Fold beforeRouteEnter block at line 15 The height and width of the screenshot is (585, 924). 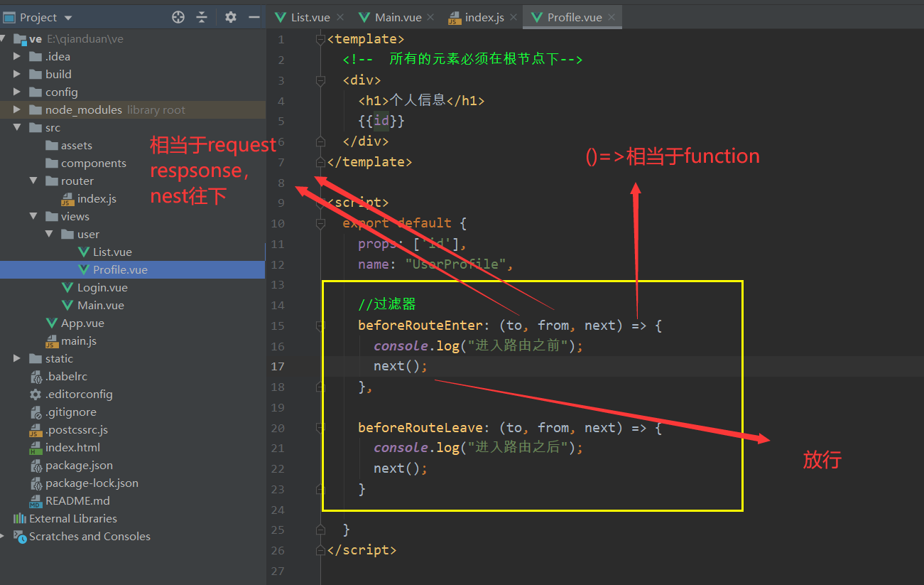click(x=320, y=326)
